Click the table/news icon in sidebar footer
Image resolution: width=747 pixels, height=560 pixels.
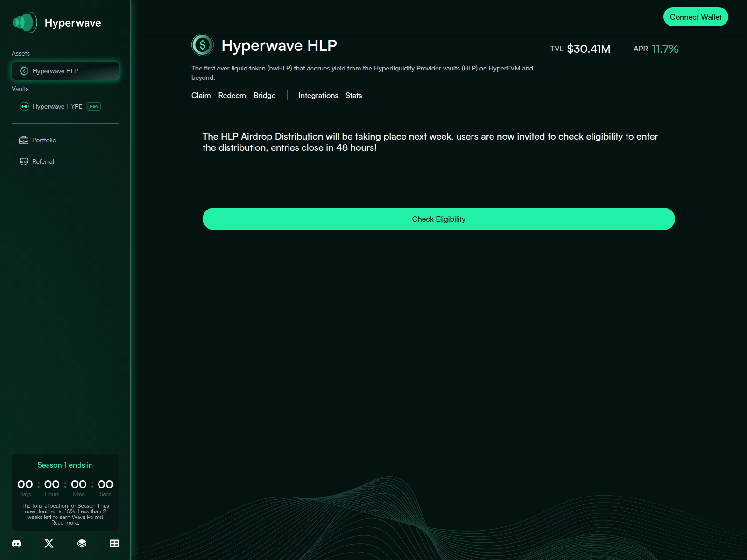coord(114,544)
